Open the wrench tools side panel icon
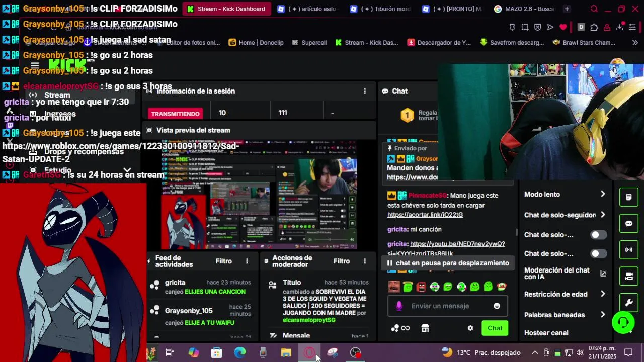 (x=629, y=303)
